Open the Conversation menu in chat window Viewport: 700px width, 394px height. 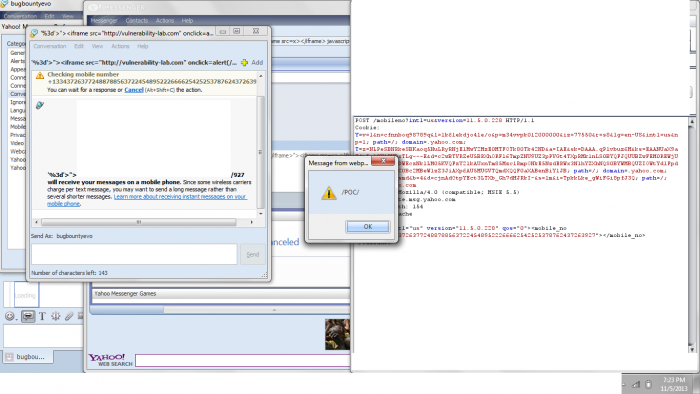pyautogui.click(x=50, y=46)
